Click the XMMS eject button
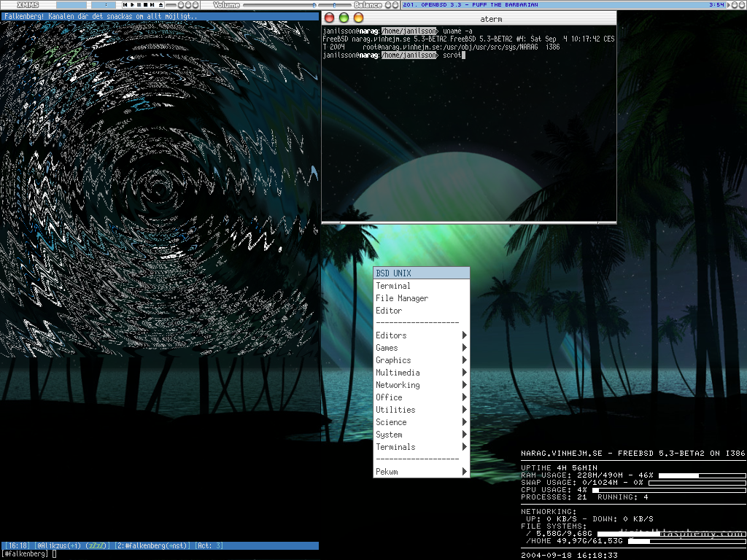747x560 pixels. click(160, 5)
